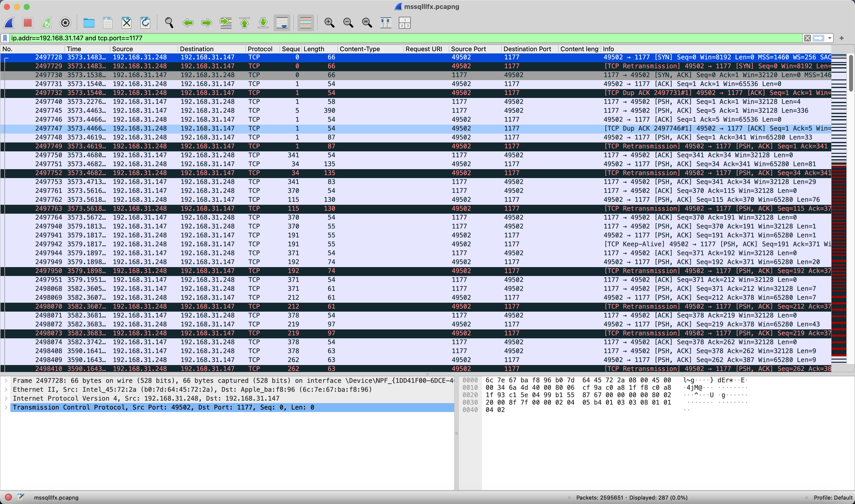The height and width of the screenshot is (504, 855).
Task: Sort by Request URI column header
Action: [426, 49]
